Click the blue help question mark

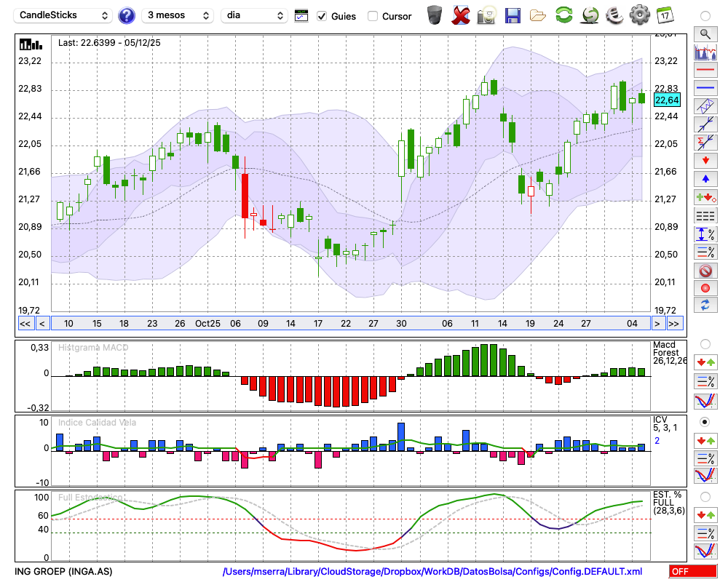(x=127, y=15)
